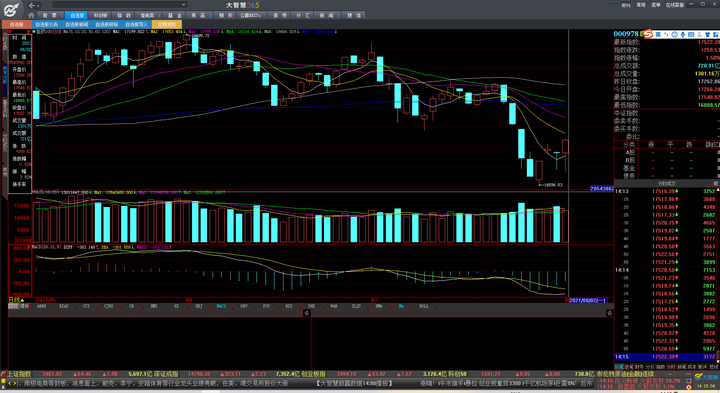
Task: Click the 大智慧 logo icon at top-left
Action: (x=11, y=9)
